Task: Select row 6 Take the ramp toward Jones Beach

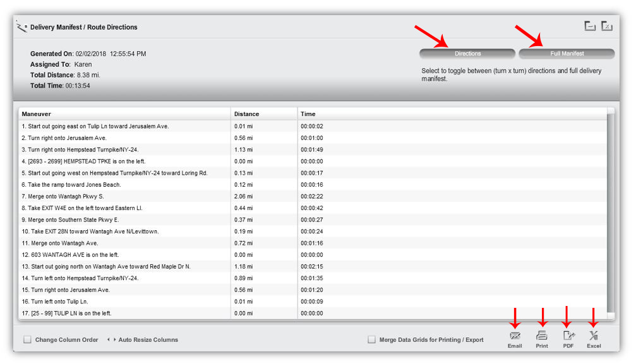Action: 313,185
